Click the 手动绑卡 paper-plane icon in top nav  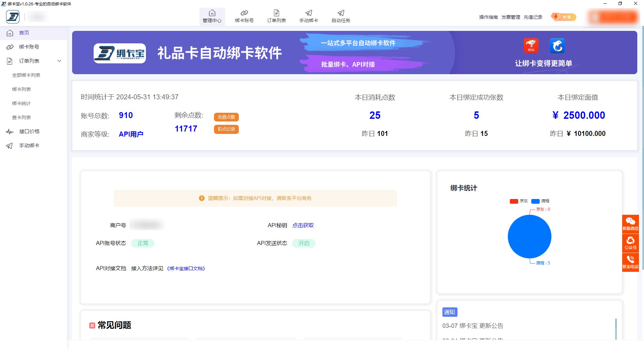308,13
